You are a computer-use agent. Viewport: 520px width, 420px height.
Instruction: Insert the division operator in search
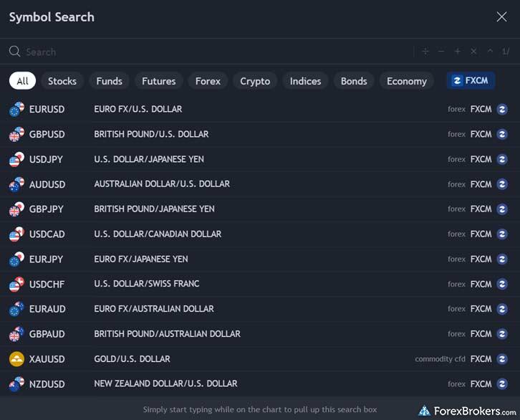click(425, 52)
